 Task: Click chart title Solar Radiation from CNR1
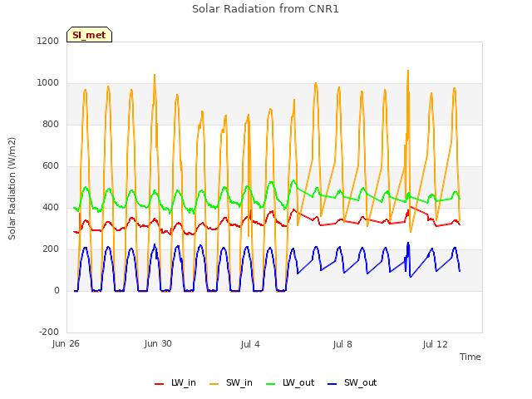[x=265, y=9]
